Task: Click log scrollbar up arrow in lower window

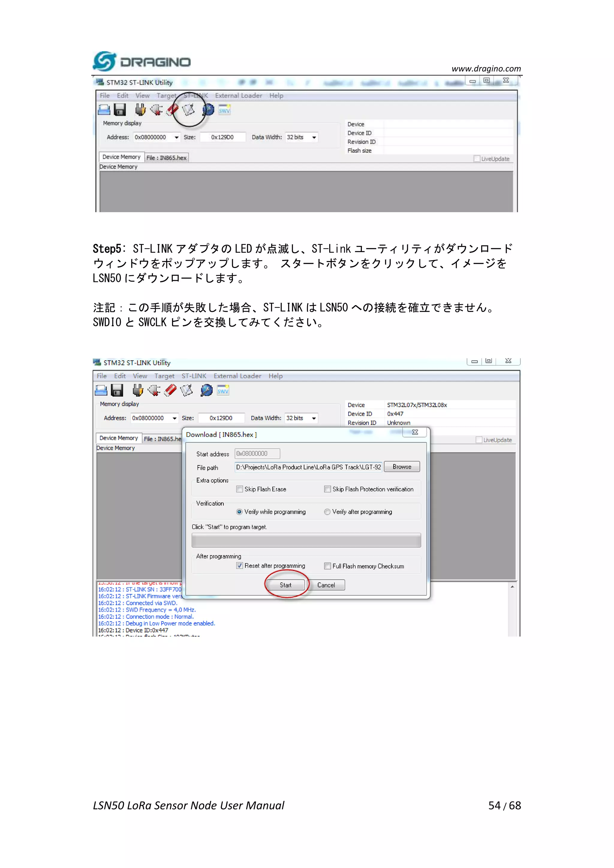Action: coord(512,587)
